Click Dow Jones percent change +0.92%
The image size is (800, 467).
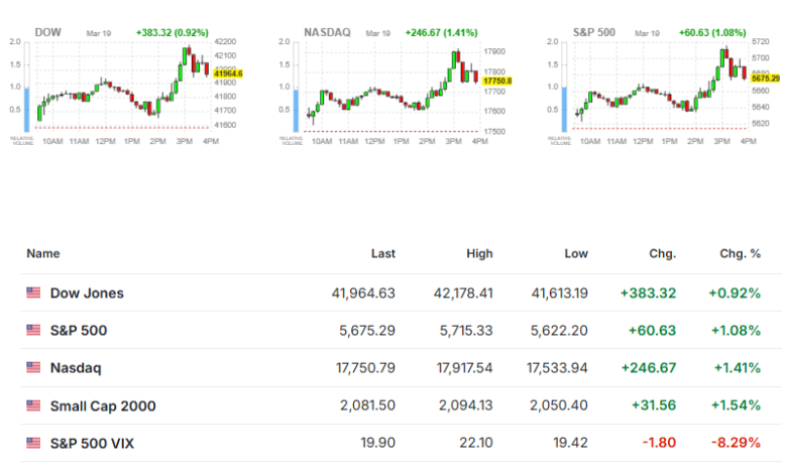point(734,293)
